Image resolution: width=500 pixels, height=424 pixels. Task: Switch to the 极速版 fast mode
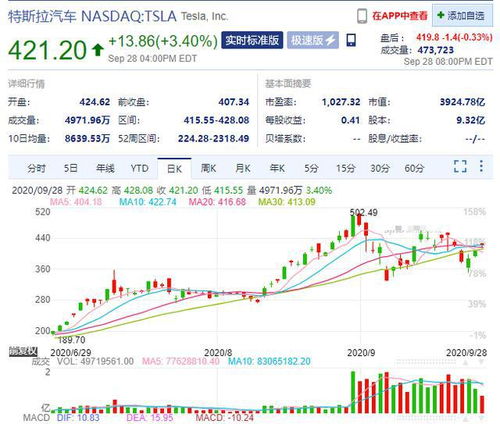click(313, 40)
